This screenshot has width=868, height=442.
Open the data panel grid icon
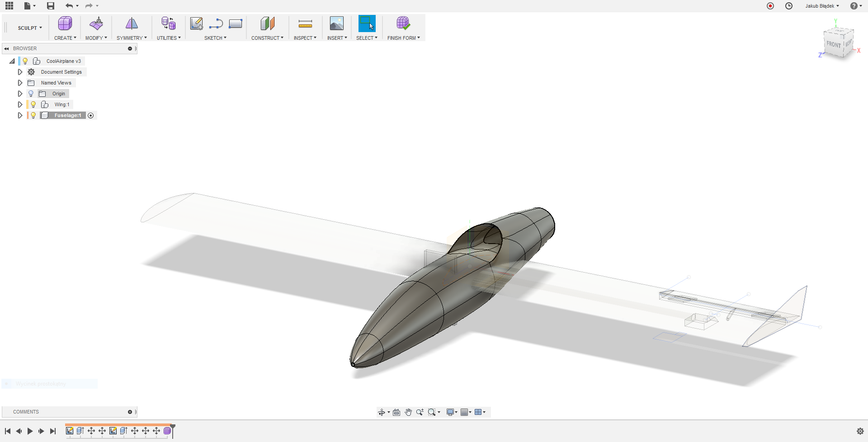click(9, 6)
